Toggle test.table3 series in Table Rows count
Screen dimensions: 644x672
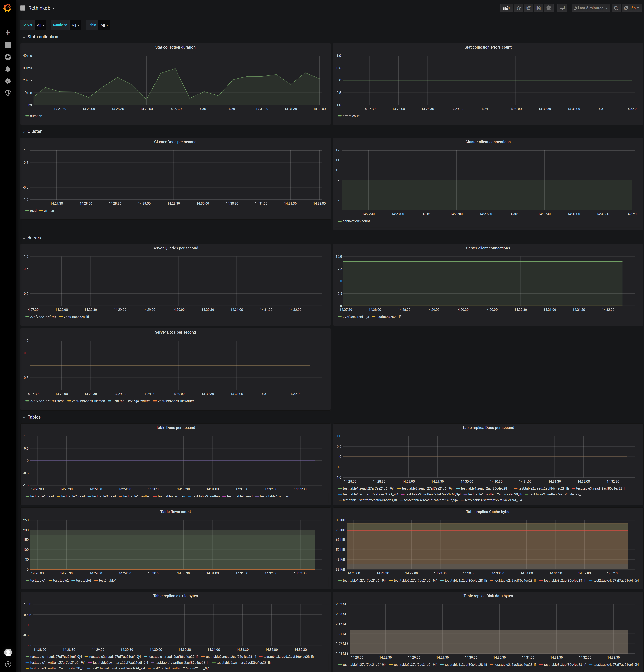tap(84, 581)
